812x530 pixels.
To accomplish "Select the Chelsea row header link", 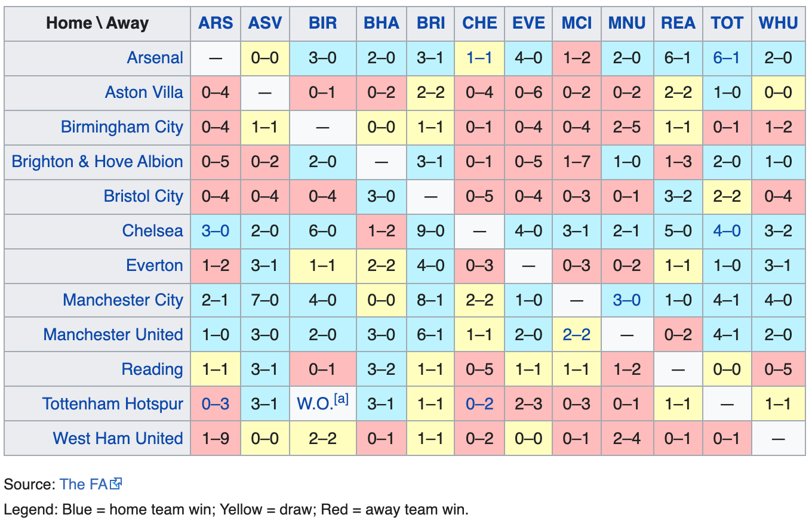I will click(x=152, y=231).
